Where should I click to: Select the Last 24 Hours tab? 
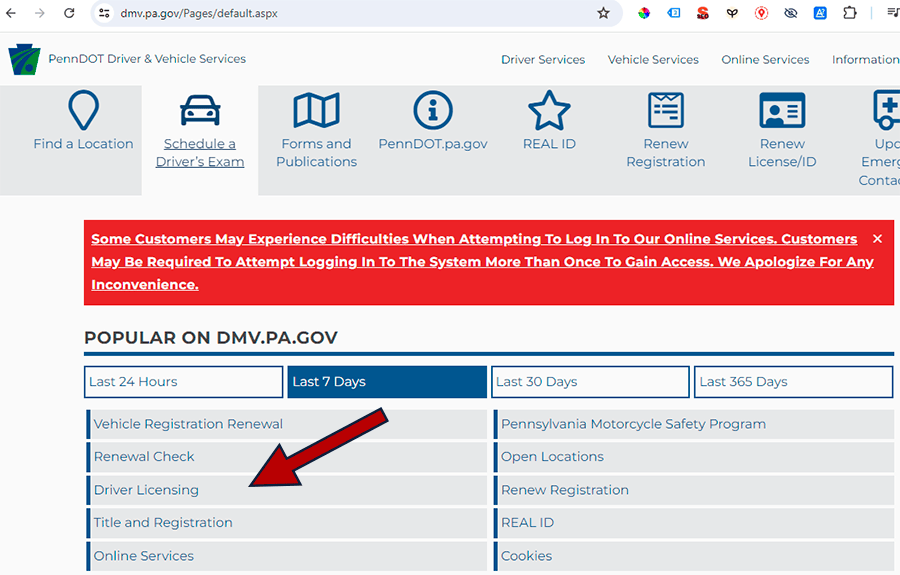pyautogui.click(x=184, y=382)
